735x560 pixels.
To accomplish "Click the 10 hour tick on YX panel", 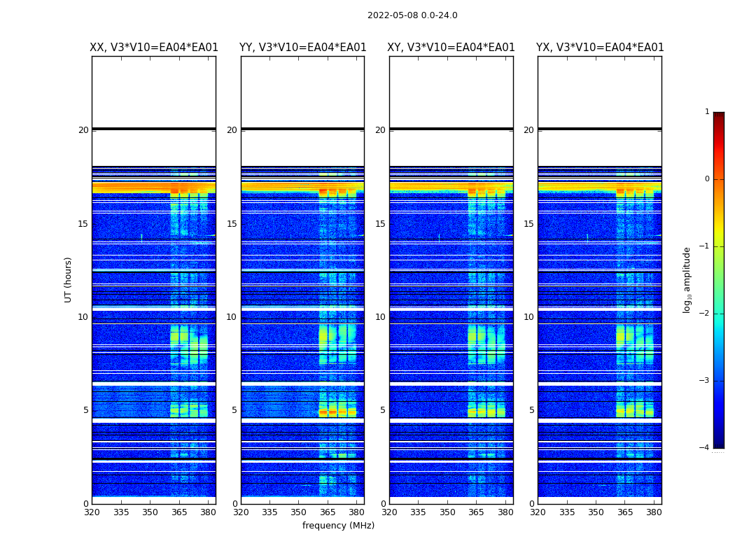I will (x=529, y=317).
